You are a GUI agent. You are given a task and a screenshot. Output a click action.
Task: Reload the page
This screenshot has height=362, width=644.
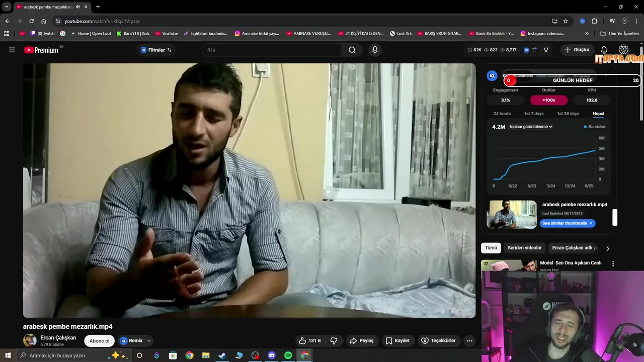31,21
